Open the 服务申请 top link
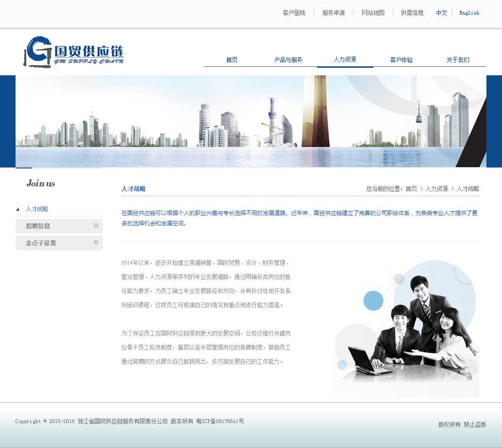 click(333, 13)
